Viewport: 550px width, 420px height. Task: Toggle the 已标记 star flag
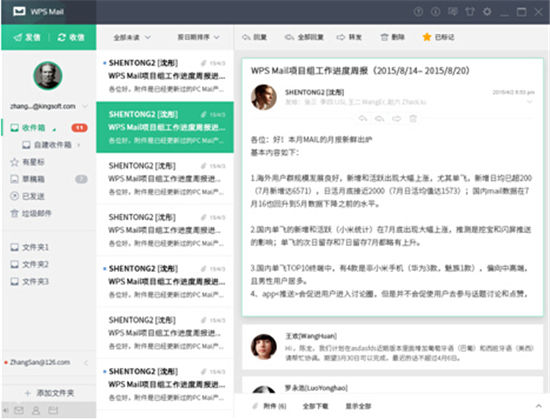tap(438, 37)
